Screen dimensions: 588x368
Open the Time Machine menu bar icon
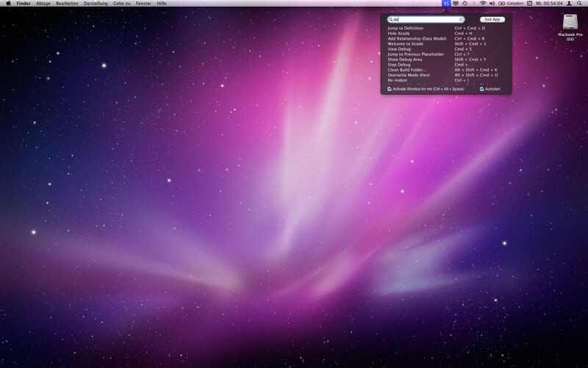pos(465,4)
